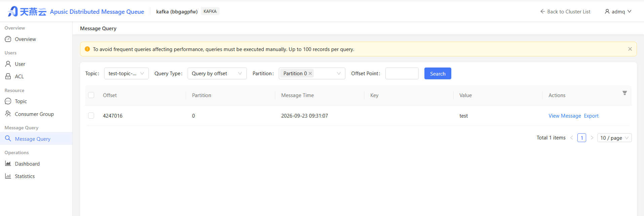Click the Statistics bar chart icon
Image resolution: width=644 pixels, height=216 pixels.
(x=8, y=176)
